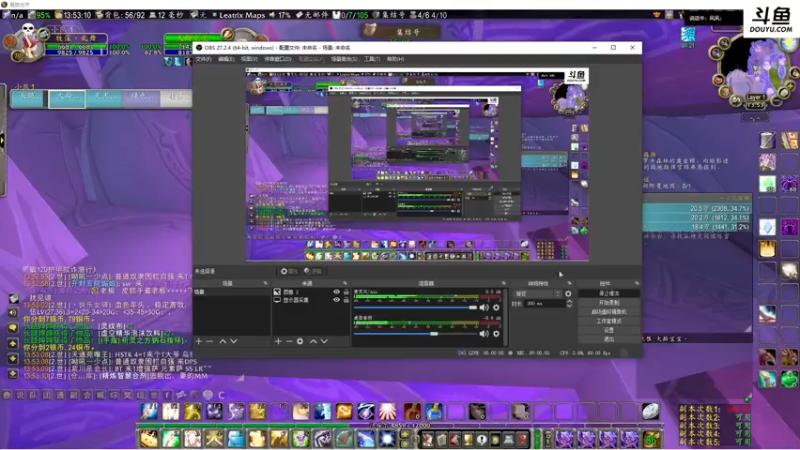Click the chat bubble speech icon
The image size is (800, 450).
pyautogui.click(x=13, y=328)
